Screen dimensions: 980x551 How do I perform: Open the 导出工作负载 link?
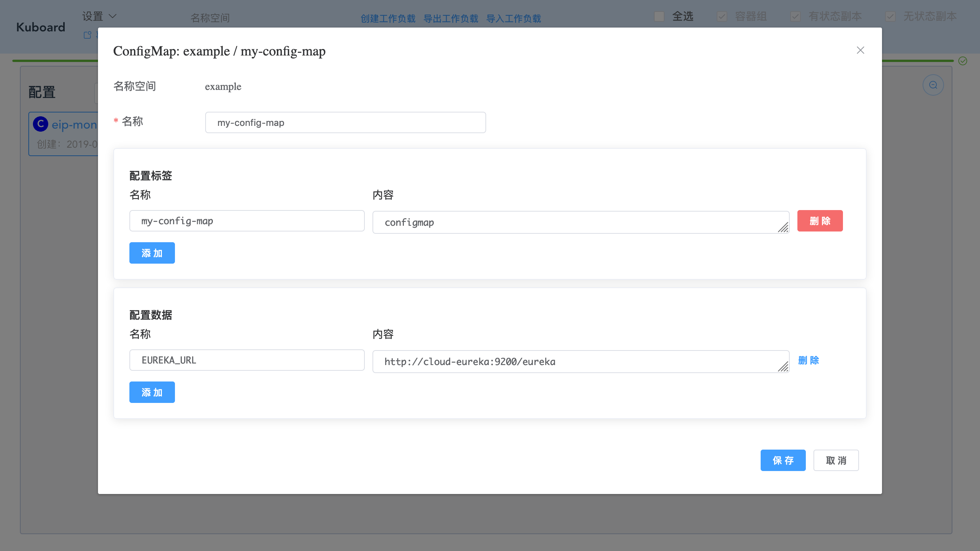point(451,18)
